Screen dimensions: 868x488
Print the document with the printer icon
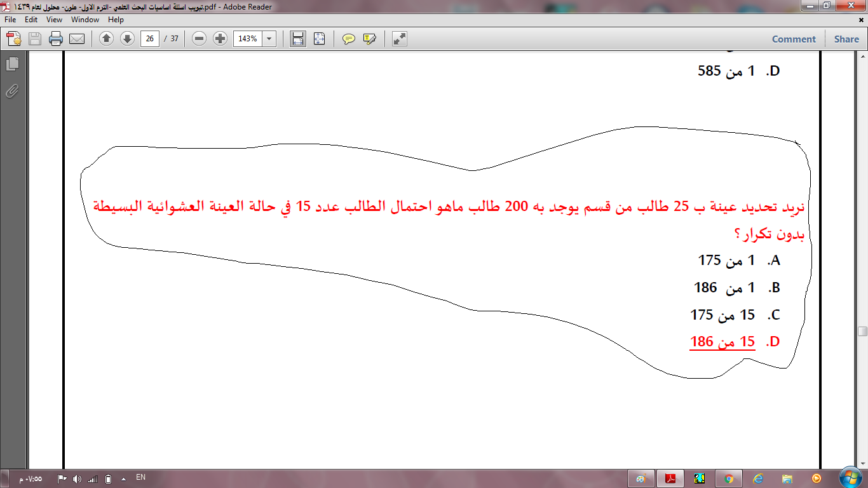point(56,39)
